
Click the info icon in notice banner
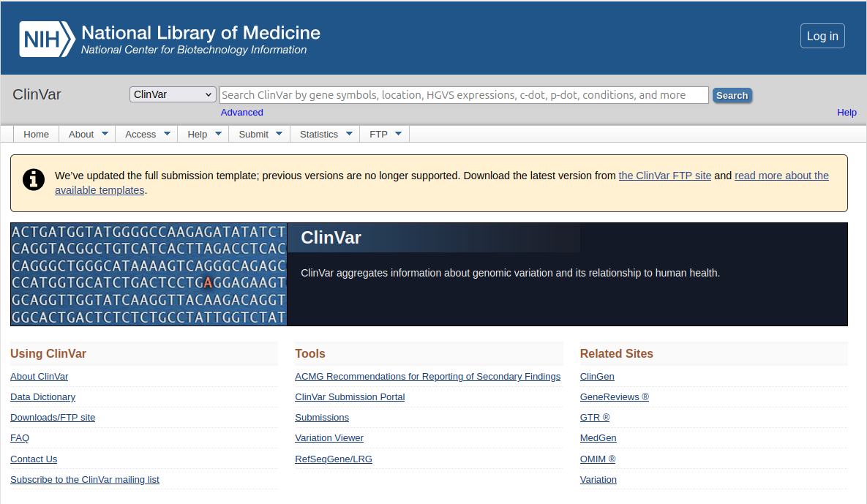tap(34, 179)
